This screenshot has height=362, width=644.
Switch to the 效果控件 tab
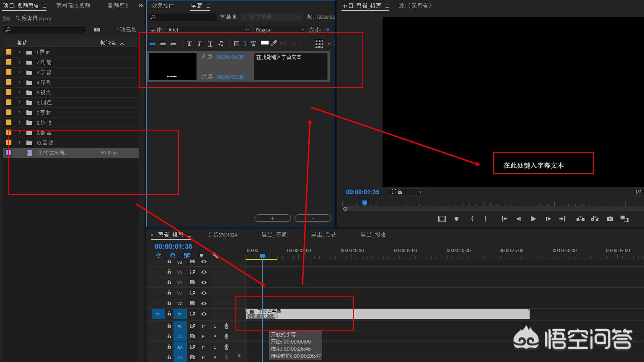163,6
